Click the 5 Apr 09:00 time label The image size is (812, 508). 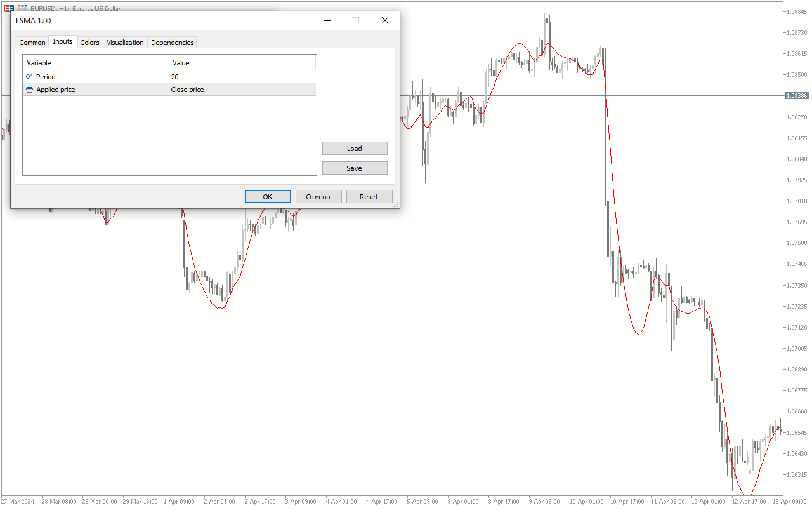tap(422, 502)
